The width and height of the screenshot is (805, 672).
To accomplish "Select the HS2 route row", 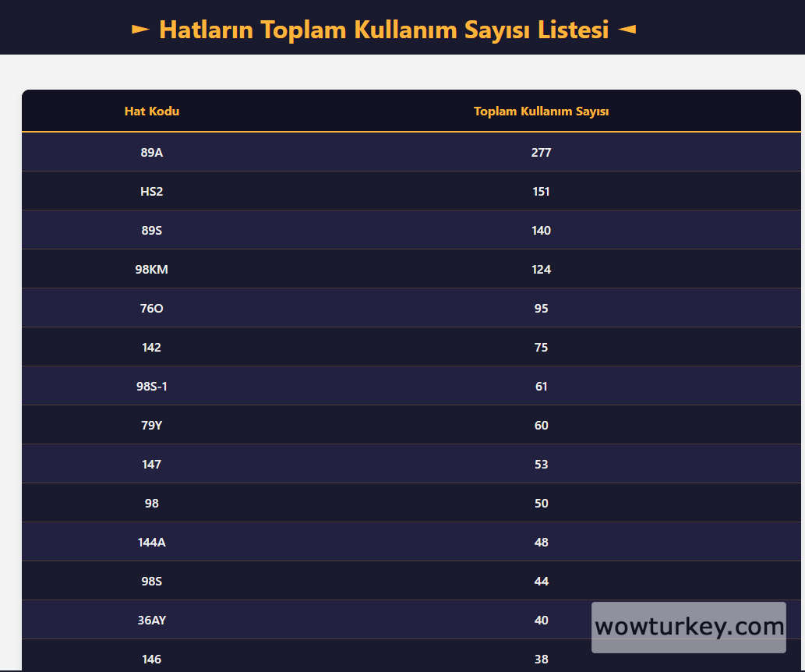I will click(151, 191).
